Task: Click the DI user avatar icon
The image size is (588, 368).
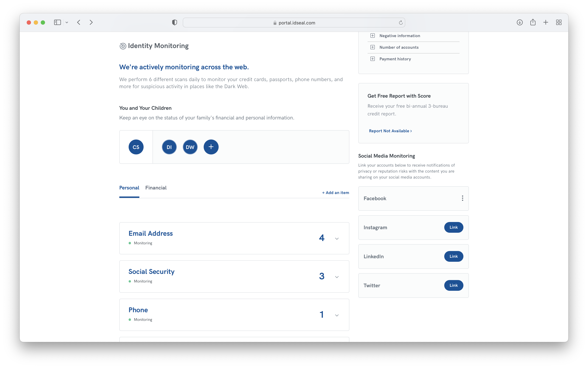Action: (x=169, y=147)
